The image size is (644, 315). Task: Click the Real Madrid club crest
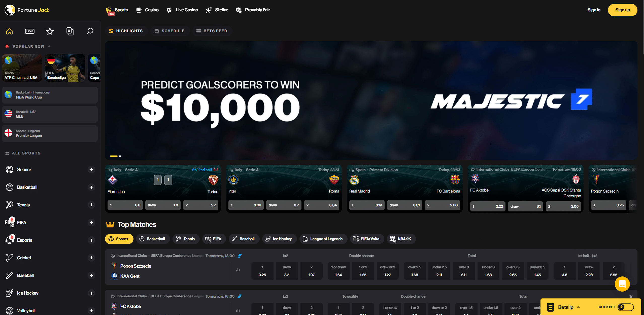tap(354, 180)
